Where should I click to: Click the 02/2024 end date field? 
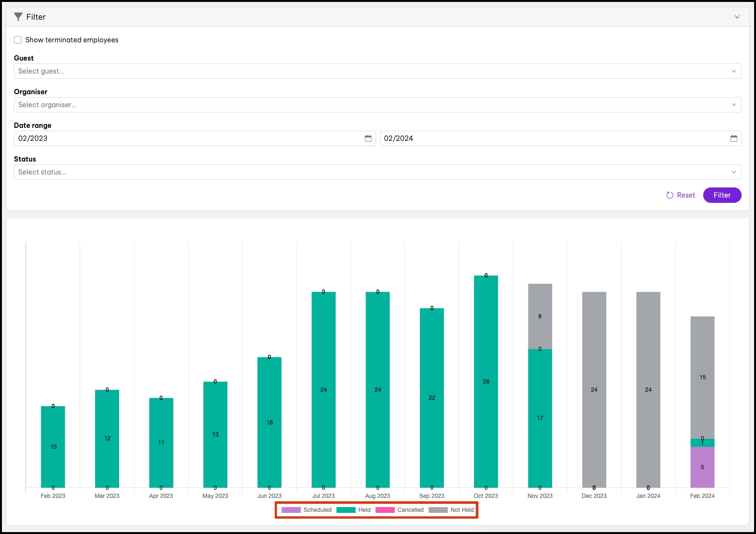[x=552, y=138]
